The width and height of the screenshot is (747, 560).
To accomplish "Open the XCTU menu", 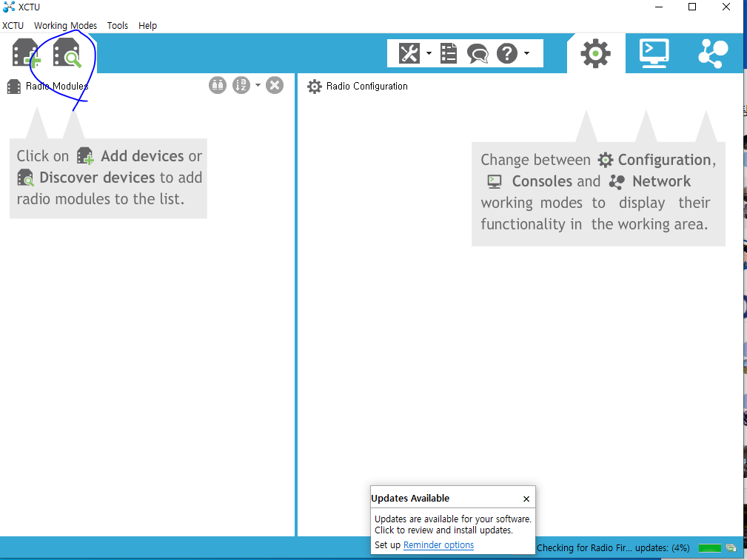I will pos(13,26).
